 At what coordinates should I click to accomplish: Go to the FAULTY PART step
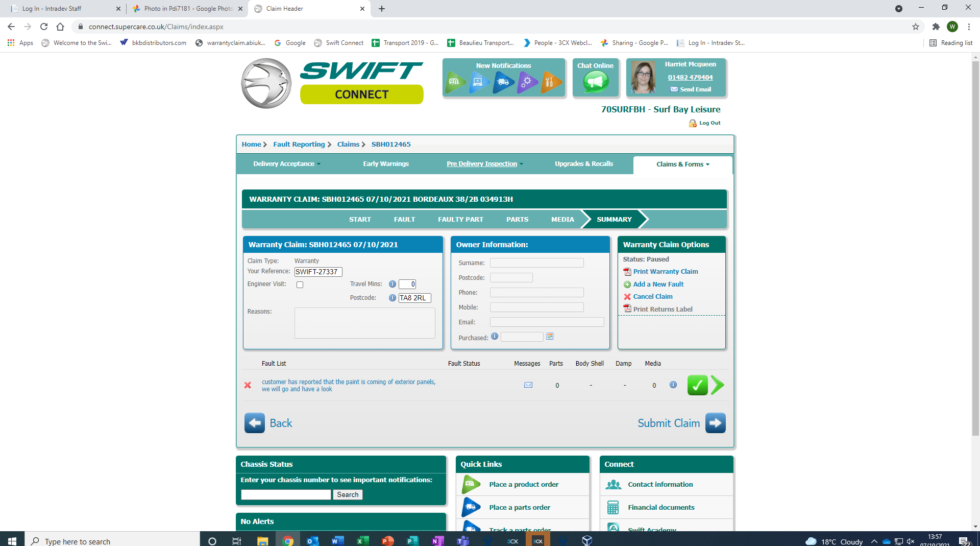coord(460,220)
